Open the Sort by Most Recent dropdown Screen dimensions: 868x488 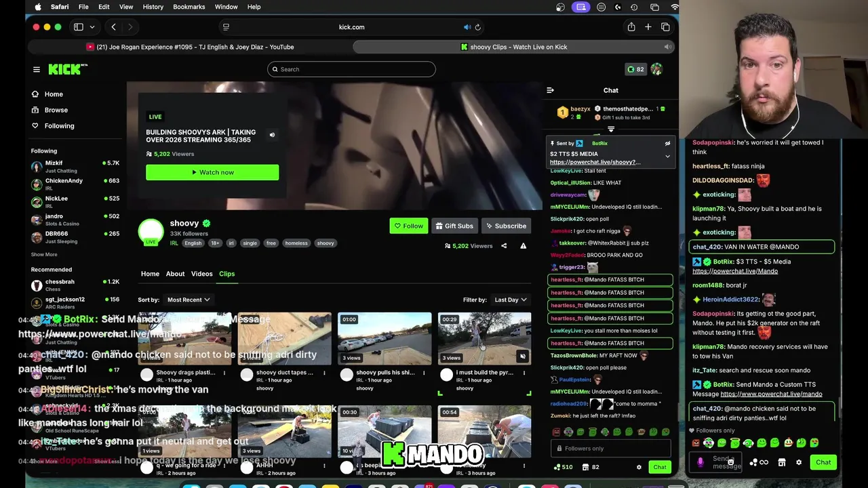click(x=189, y=300)
